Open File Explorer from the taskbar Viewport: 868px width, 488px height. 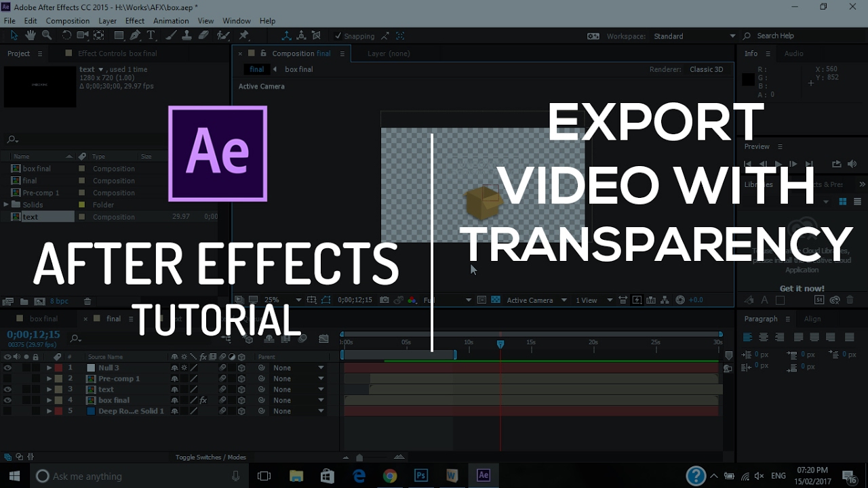[296, 476]
